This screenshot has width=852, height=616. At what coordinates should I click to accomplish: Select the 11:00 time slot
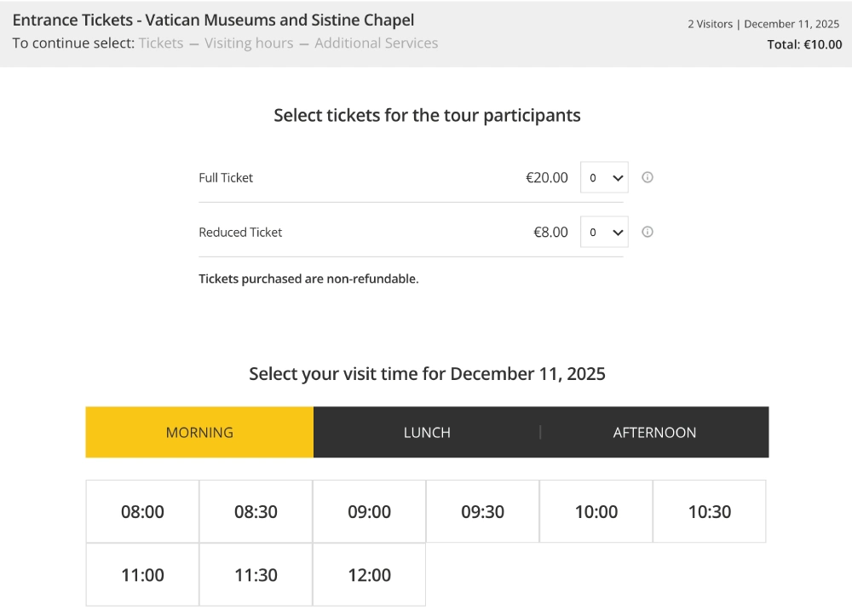point(142,574)
